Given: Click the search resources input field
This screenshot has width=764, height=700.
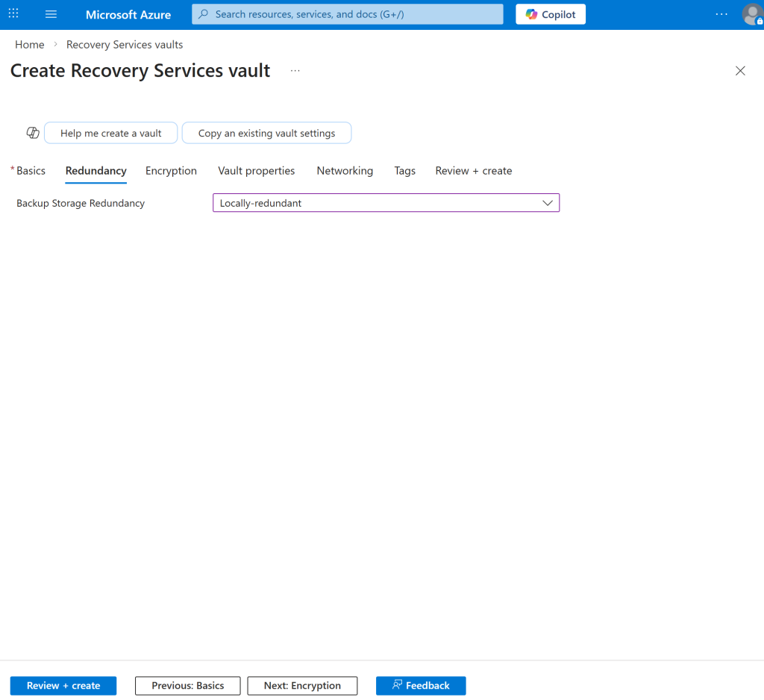Looking at the screenshot, I should 348,14.
